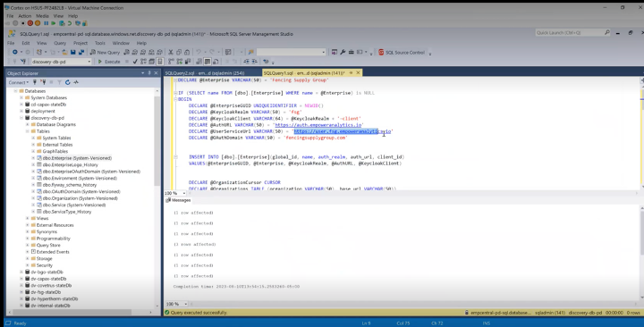Expand the Views folder
Image resolution: width=644 pixels, height=327 pixels.
(x=28, y=218)
